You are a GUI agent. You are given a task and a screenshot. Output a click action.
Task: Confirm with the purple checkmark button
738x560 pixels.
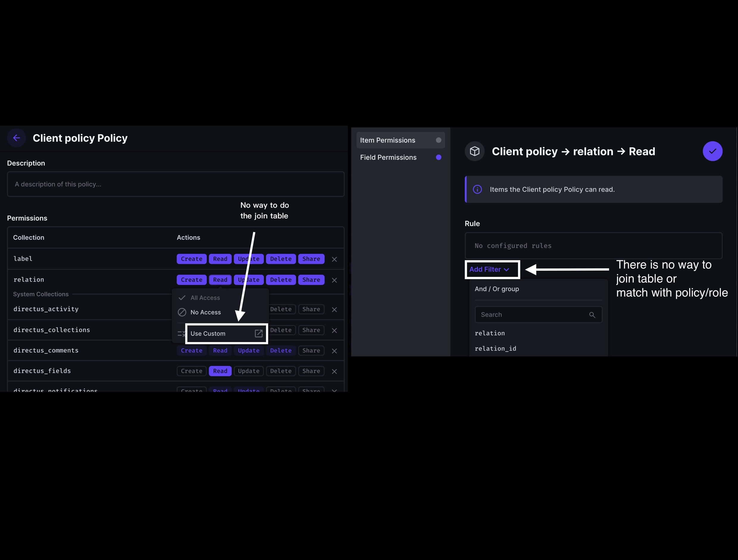pyautogui.click(x=712, y=151)
